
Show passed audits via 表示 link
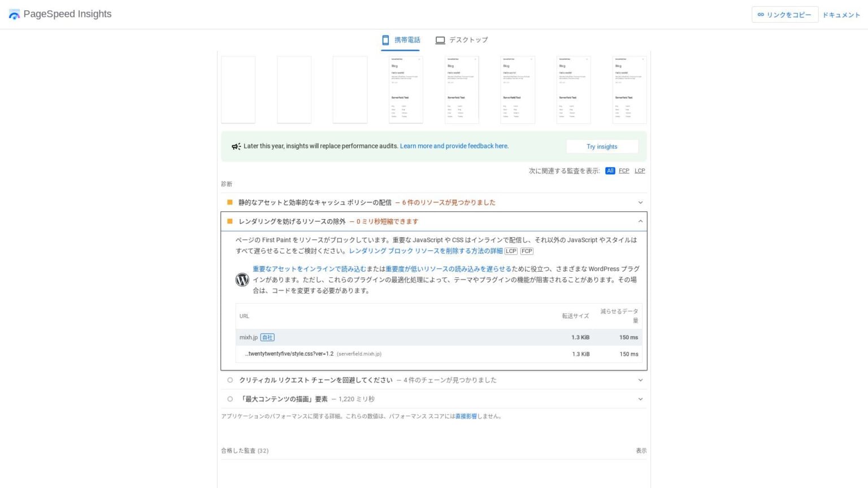tap(641, 450)
